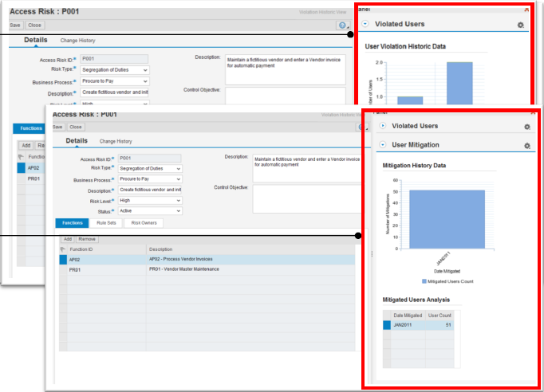Click Close button in front window
Image resolution: width=544 pixels, height=392 pixels.
tap(76, 127)
